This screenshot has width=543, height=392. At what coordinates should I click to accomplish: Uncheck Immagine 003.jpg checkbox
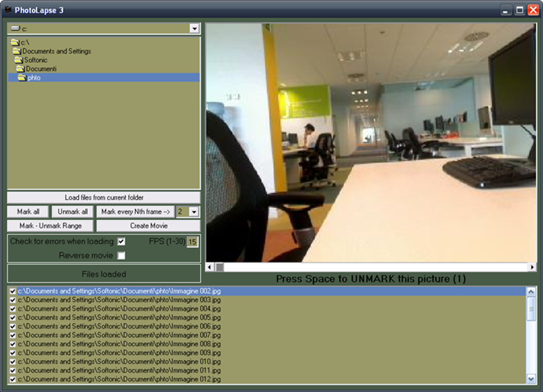pos(12,300)
